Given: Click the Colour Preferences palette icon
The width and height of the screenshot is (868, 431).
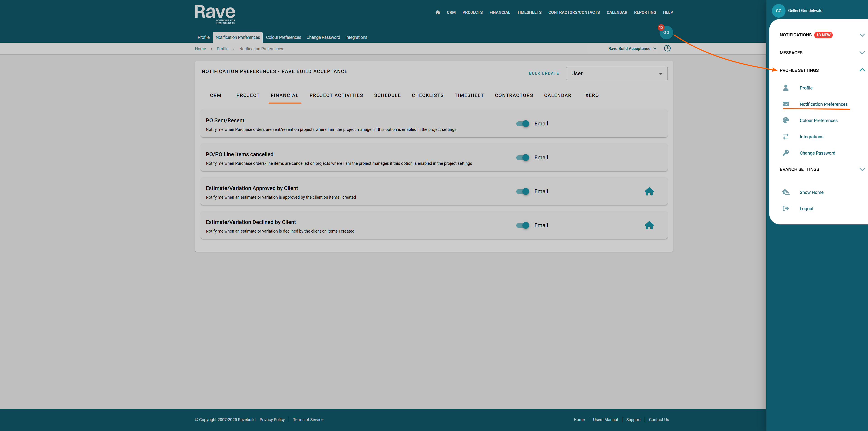Looking at the screenshot, I should click(785, 120).
